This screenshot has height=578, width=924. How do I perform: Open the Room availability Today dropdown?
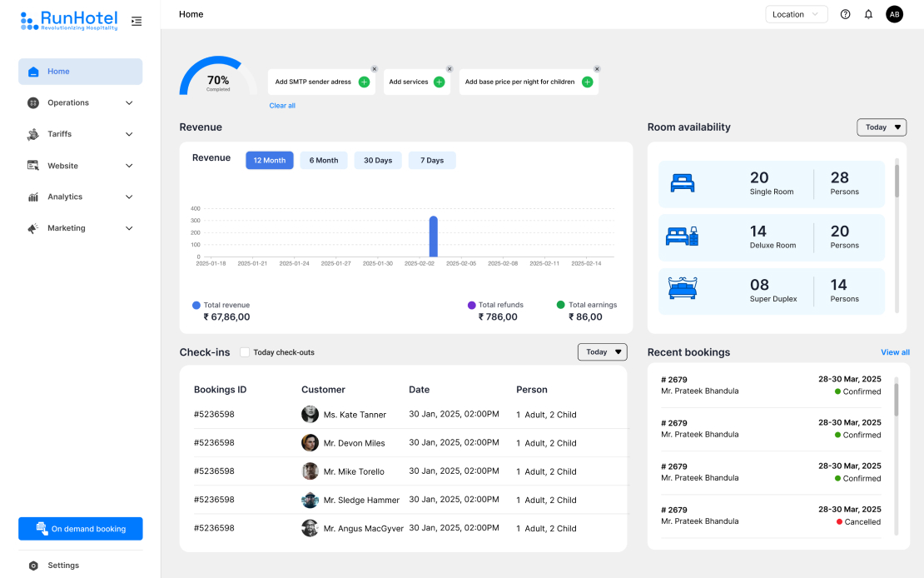pos(882,127)
